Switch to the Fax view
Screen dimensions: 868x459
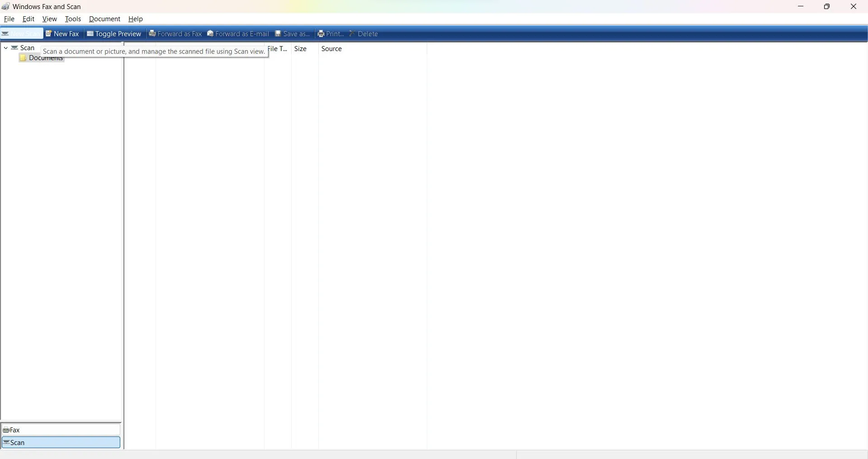point(61,430)
